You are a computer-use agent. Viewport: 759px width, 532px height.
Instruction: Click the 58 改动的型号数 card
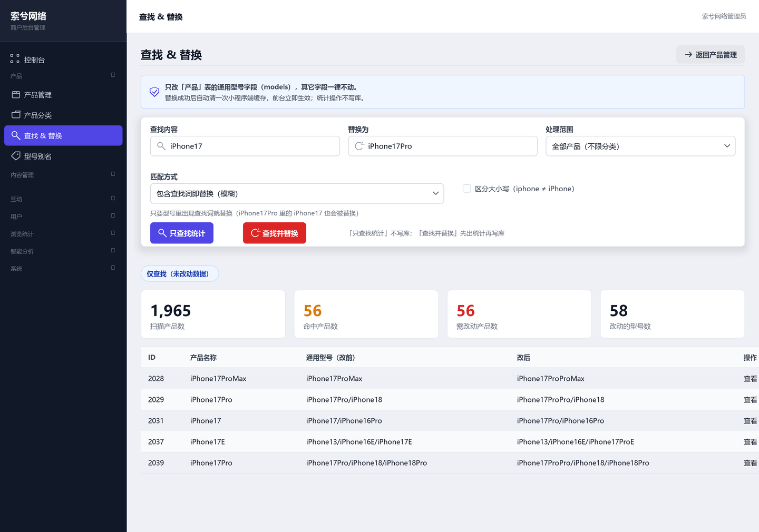tap(673, 314)
